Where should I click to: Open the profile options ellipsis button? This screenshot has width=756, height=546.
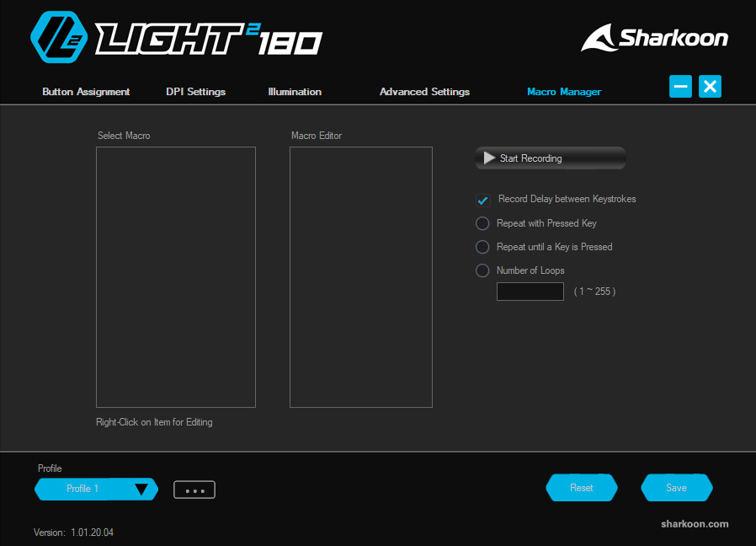(194, 490)
